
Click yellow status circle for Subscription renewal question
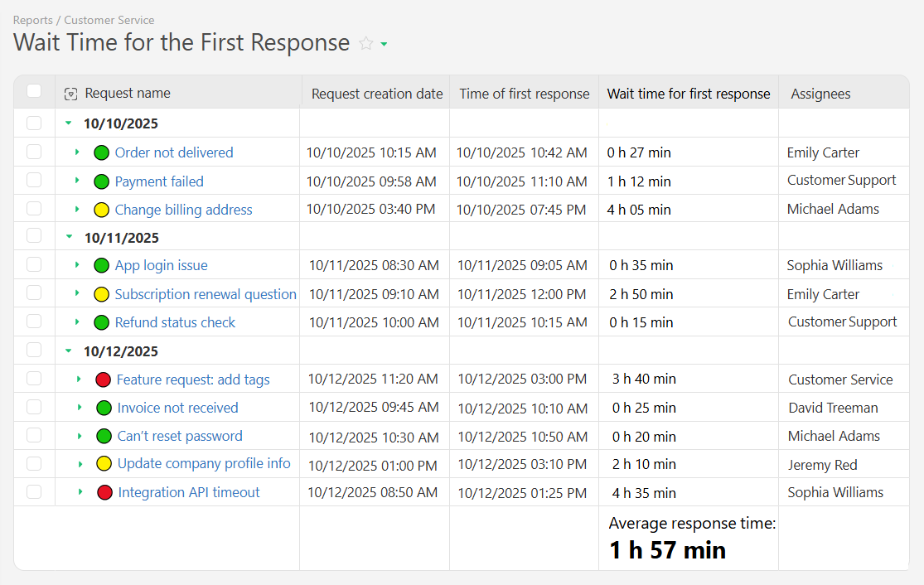[x=101, y=294]
